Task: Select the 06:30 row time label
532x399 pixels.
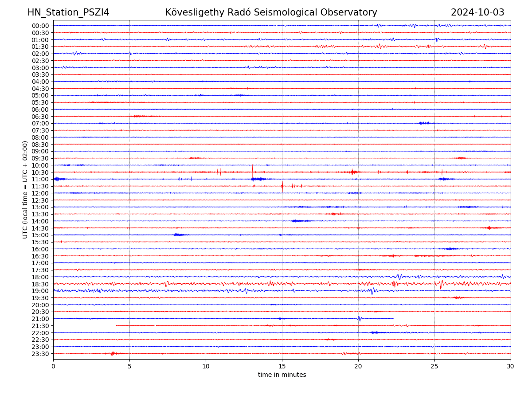Action: point(40,117)
